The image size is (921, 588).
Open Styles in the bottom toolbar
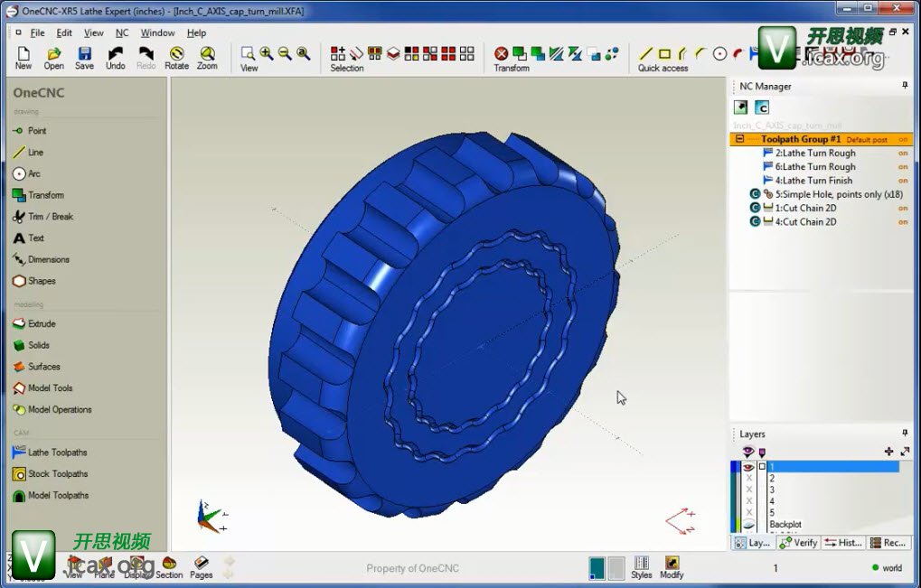642,567
